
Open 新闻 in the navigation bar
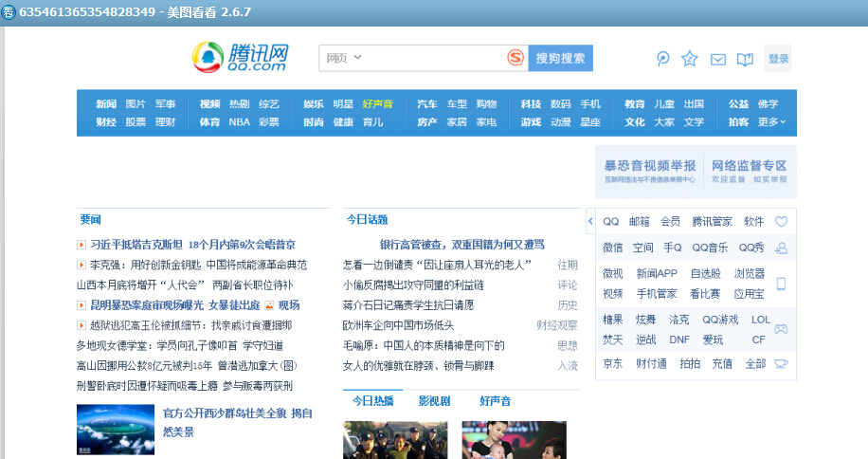pos(106,104)
